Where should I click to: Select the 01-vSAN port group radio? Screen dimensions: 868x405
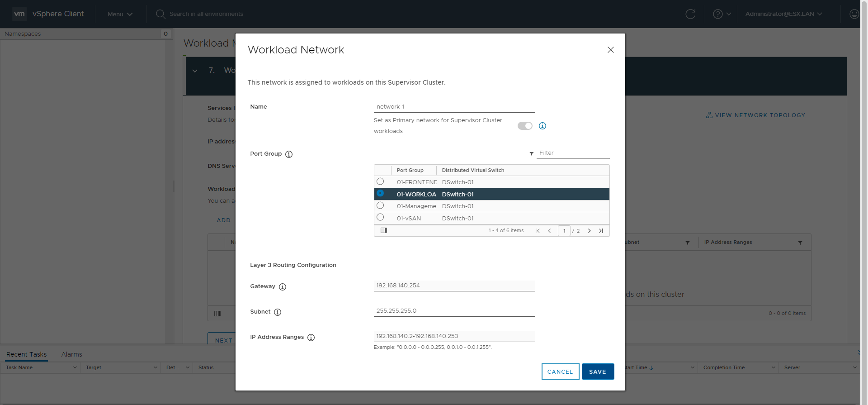pos(380,217)
